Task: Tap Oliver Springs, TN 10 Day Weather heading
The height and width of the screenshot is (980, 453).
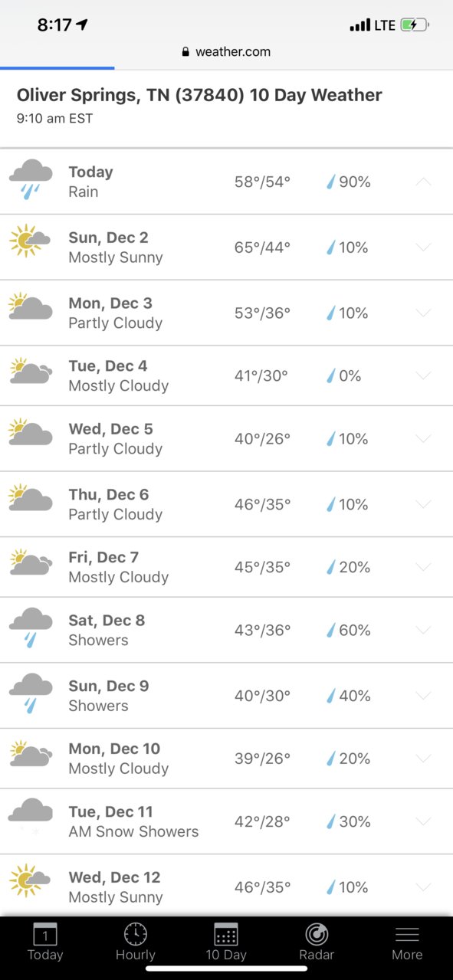Action: coord(199,95)
